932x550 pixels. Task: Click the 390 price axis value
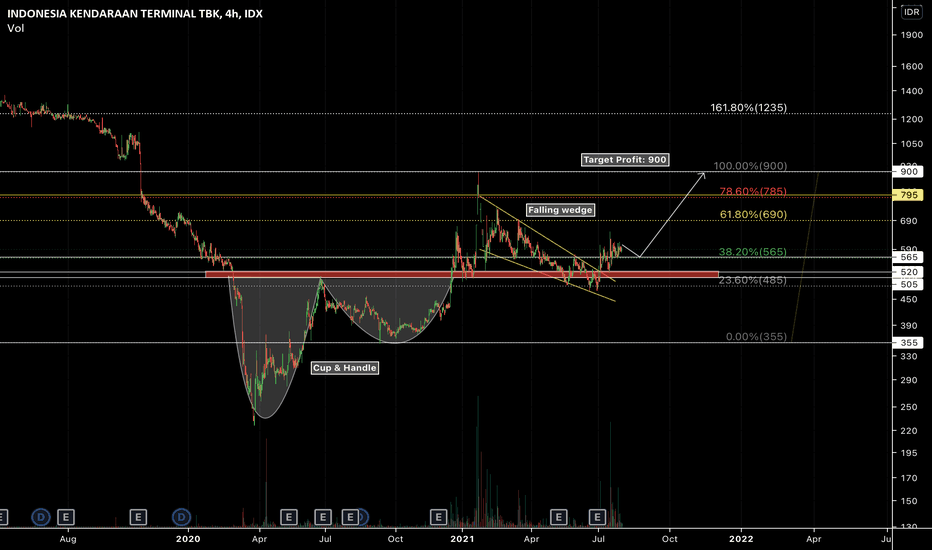909,326
